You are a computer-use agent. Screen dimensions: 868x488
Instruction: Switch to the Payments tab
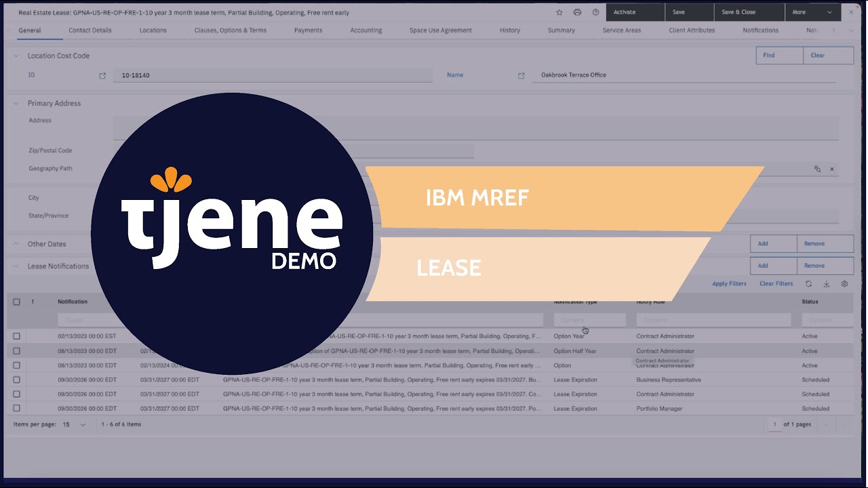[309, 30]
